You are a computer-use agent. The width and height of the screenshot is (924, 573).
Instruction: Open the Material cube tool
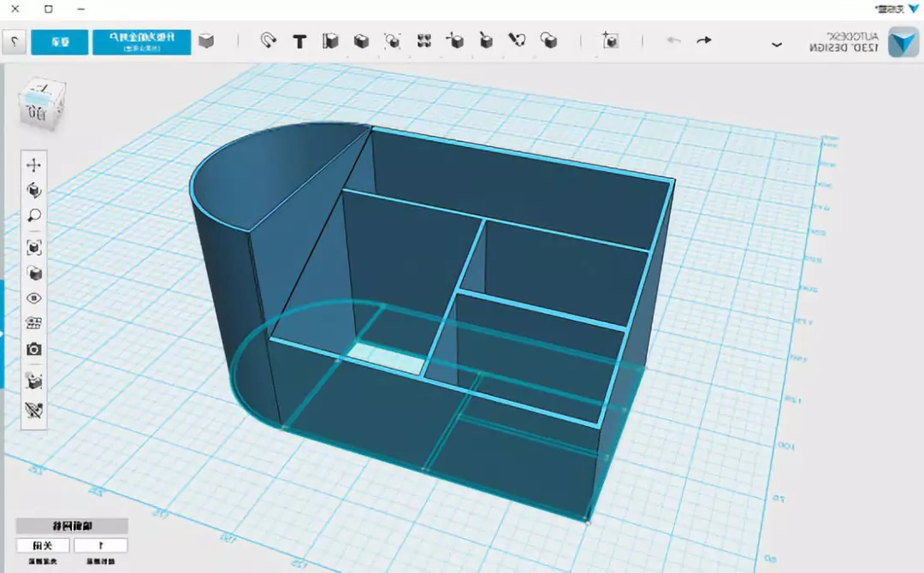(x=206, y=41)
